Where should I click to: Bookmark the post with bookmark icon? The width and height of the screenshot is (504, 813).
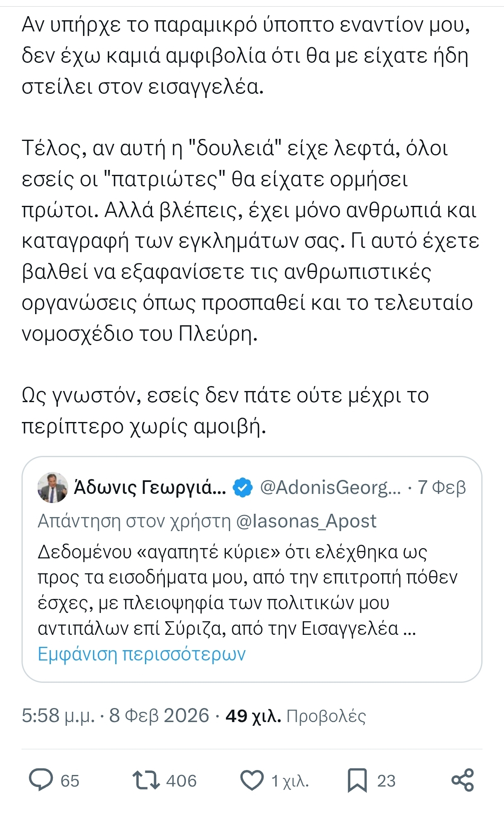pos(357,780)
